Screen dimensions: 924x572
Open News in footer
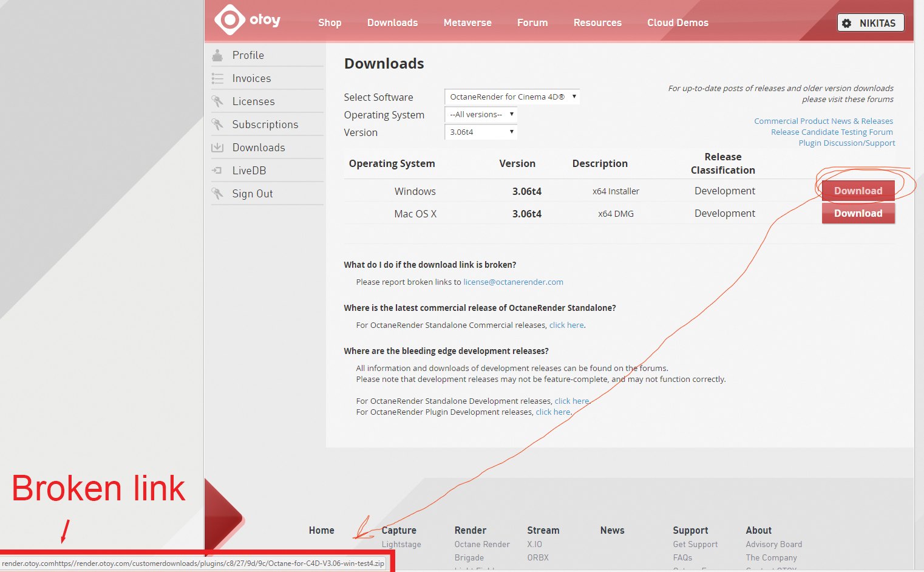point(613,531)
